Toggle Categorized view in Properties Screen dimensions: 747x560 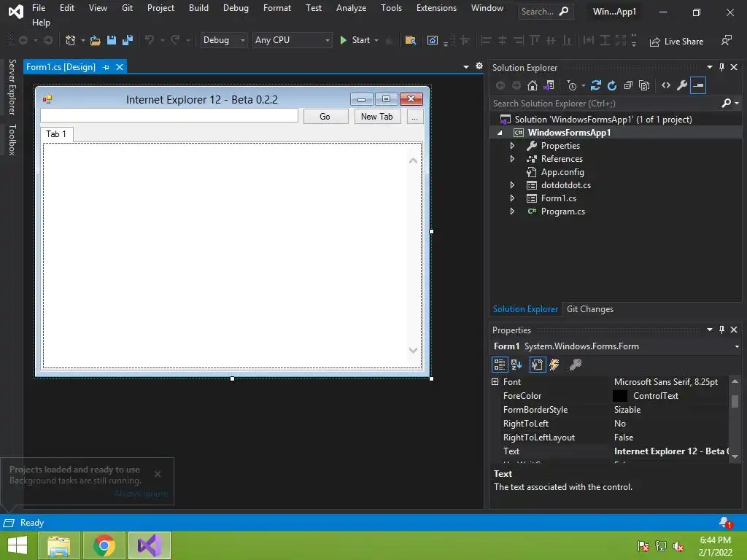click(x=500, y=365)
